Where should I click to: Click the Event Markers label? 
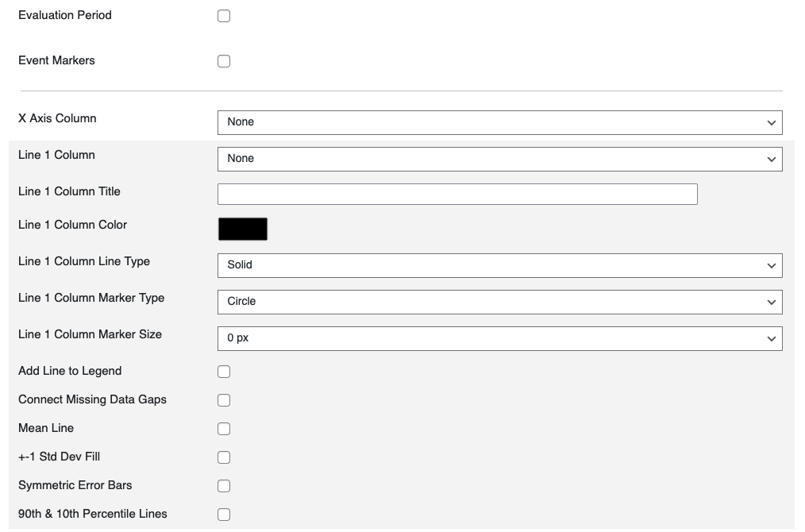tap(56, 60)
